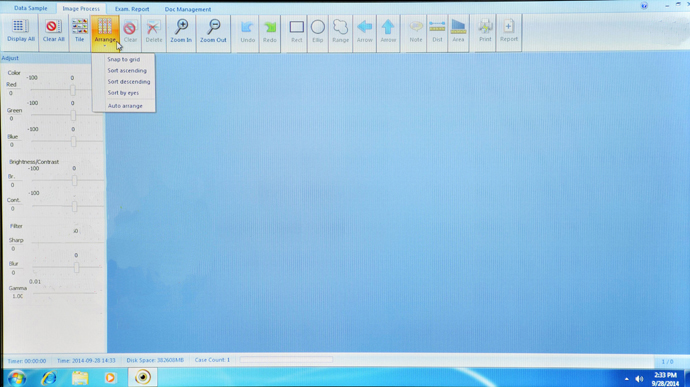The image size is (690, 387).
Task: Open Internet Explorer from the taskbar
Action: coord(49,378)
